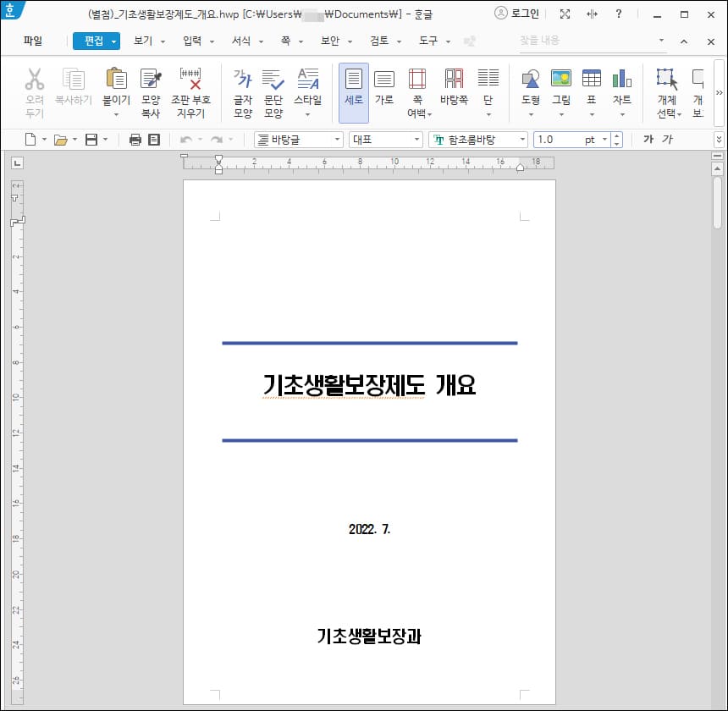This screenshot has height=711, width=728.
Task: Expand the Shape (도형) dropdown arrow
Action: tap(531, 114)
